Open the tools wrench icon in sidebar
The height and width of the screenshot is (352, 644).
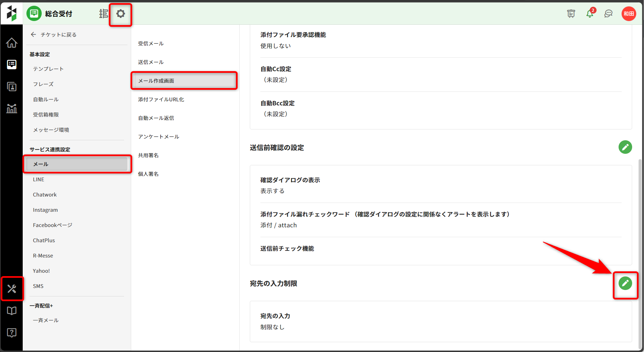click(12, 289)
